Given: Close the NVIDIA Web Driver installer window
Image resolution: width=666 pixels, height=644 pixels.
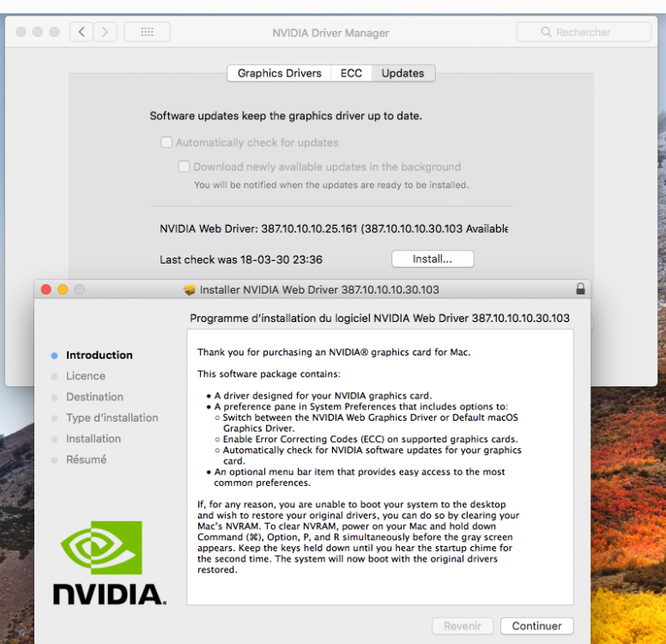Looking at the screenshot, I should 45,289.
